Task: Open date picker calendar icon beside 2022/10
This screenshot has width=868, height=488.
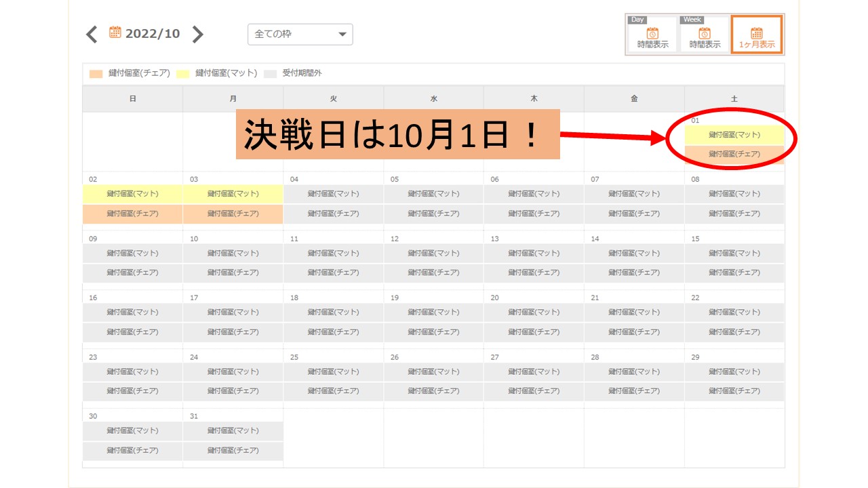Action: click(115, 32)
